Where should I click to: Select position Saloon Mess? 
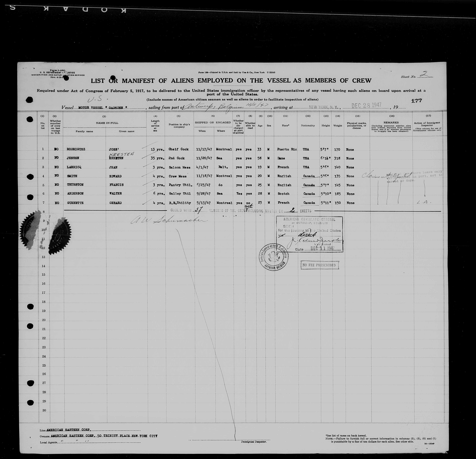tap(179, 167)
